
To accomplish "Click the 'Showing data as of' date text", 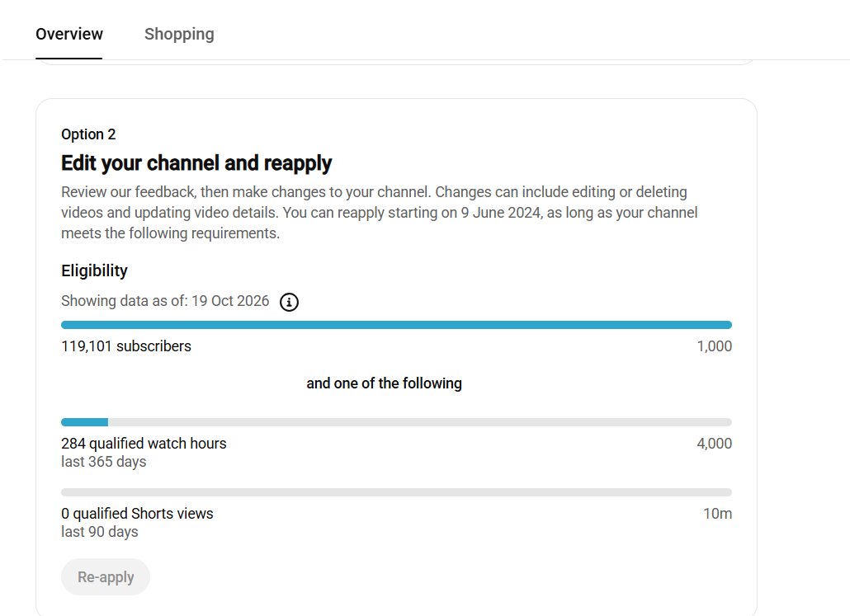I will [x=165, y=301].
